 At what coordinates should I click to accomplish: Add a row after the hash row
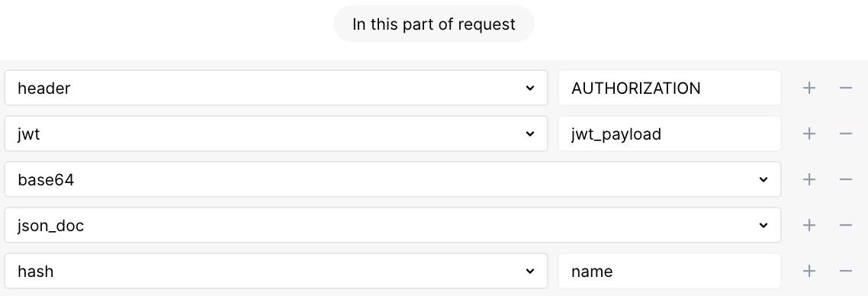809,271
